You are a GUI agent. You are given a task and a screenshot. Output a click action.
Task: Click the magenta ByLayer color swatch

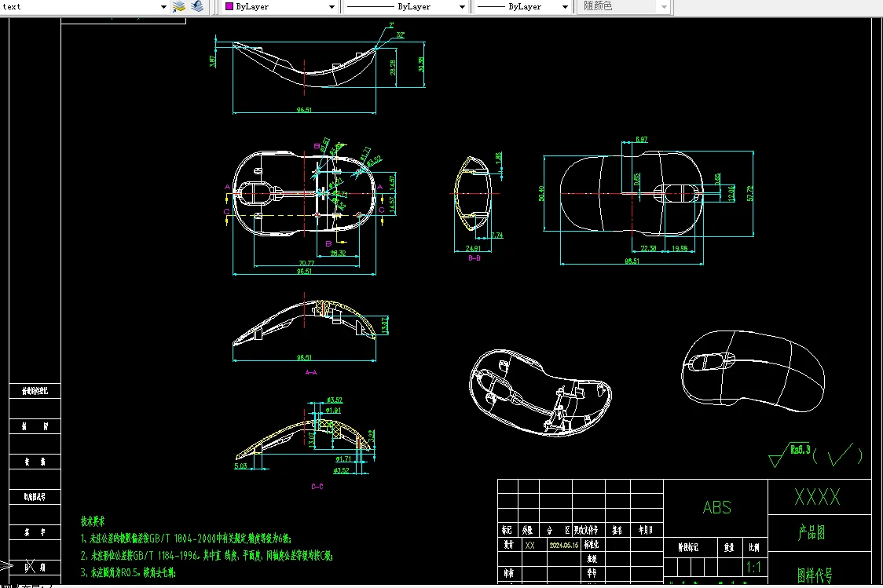229,7
